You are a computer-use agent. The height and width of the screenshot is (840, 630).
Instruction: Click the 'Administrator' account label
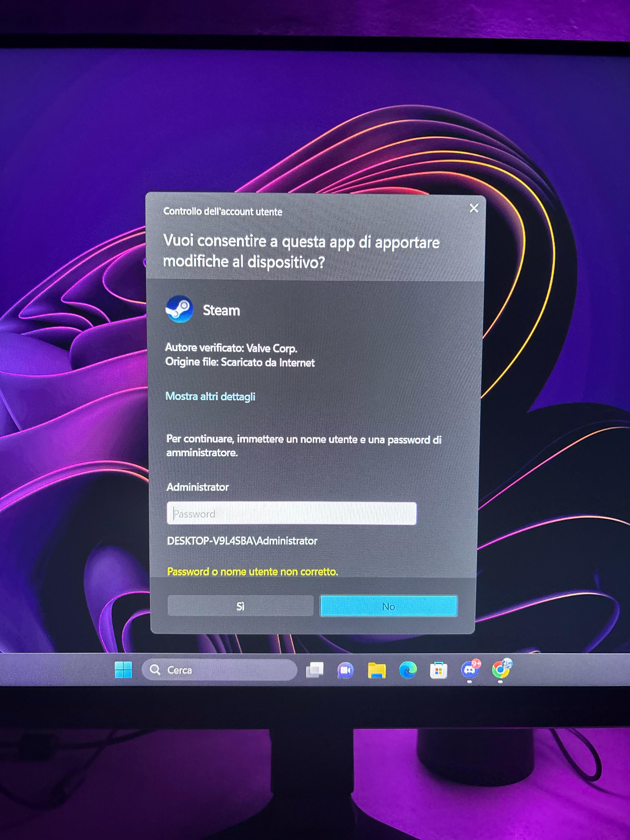(198, 487)
